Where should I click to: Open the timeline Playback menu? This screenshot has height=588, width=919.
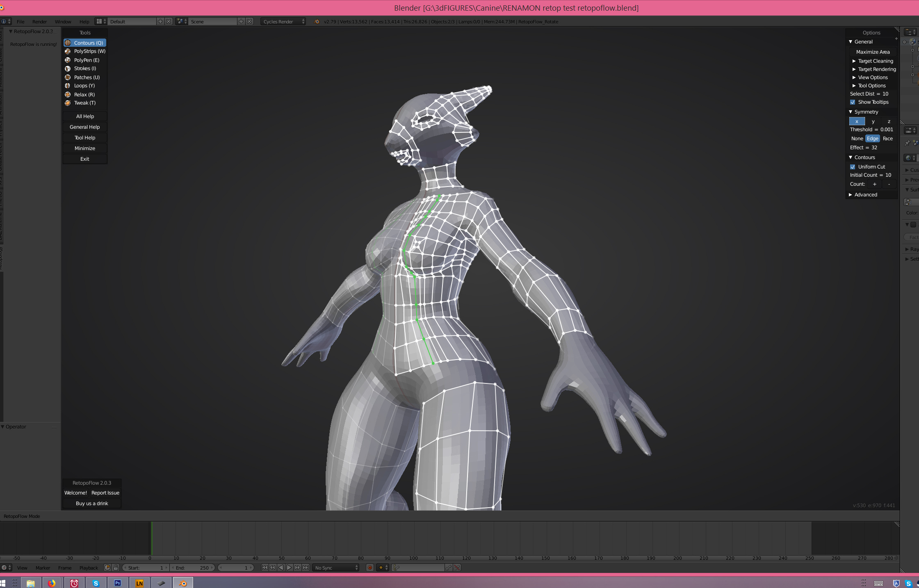pyautogui.click(x=89, y=568)
